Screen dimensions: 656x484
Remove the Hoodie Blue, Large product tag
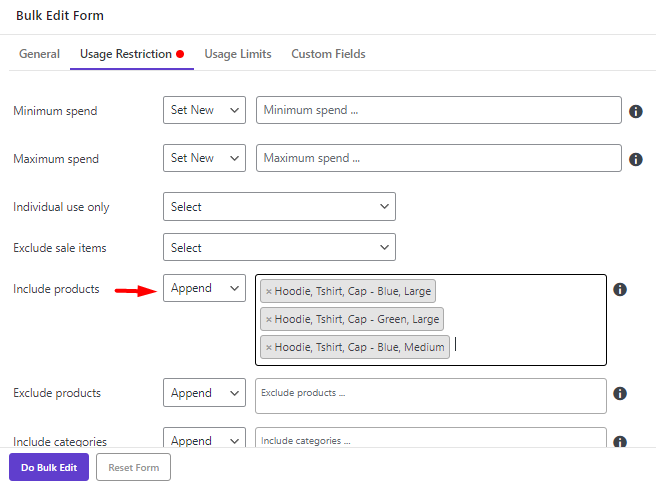point(269,292)
